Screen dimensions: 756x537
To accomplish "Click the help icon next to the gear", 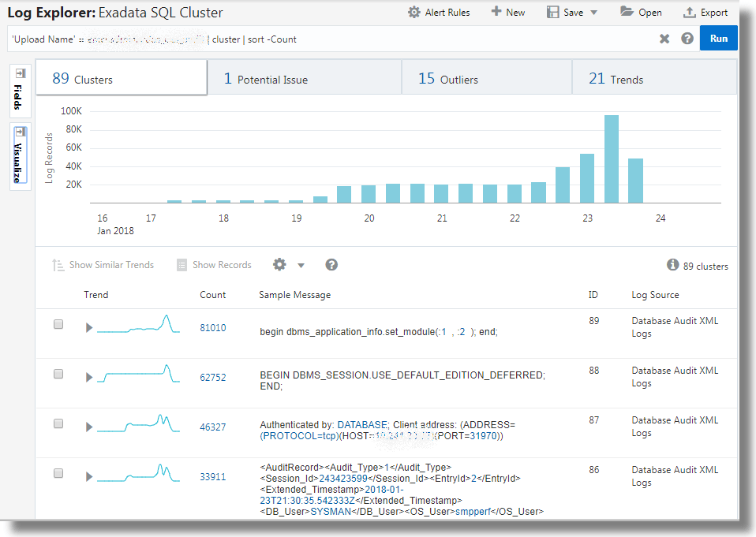I will pyautogui.click(x=331, y=265).
